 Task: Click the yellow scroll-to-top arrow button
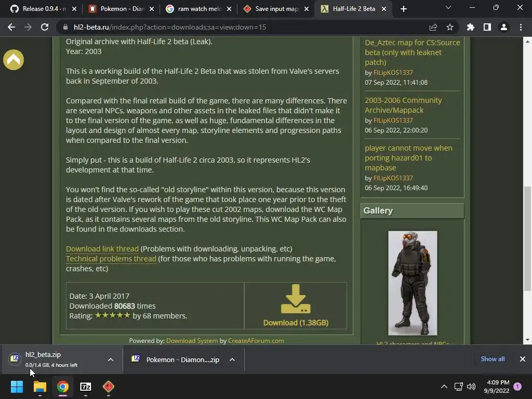click(14, 60)
